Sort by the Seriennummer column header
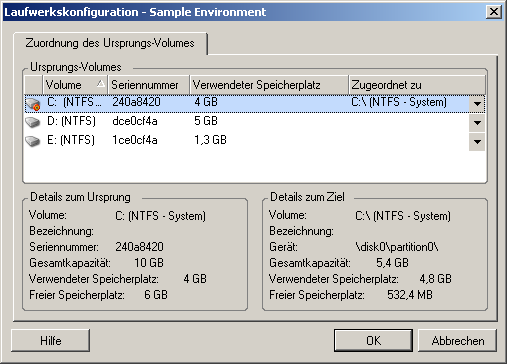Image resolution: width=507 pixels, height=364 pixels. 149,85
